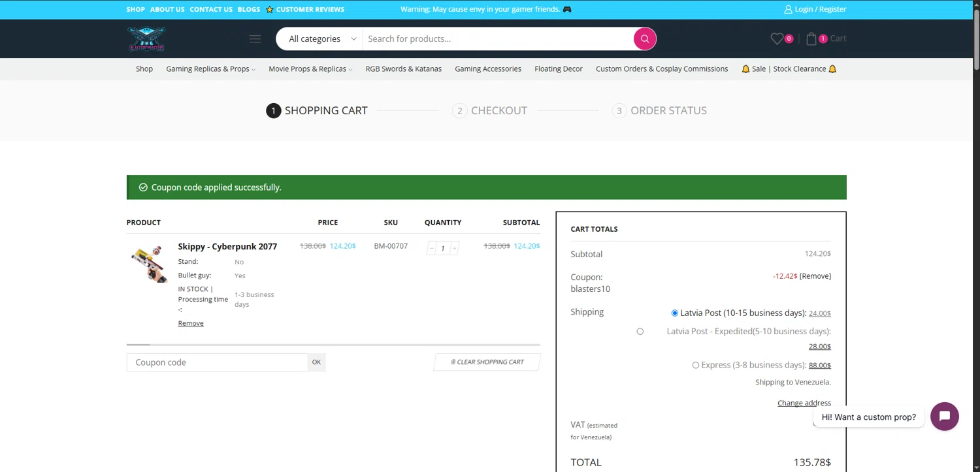
Task: Click 'Coupon code applied successfully.' notice
Action: 216,187
